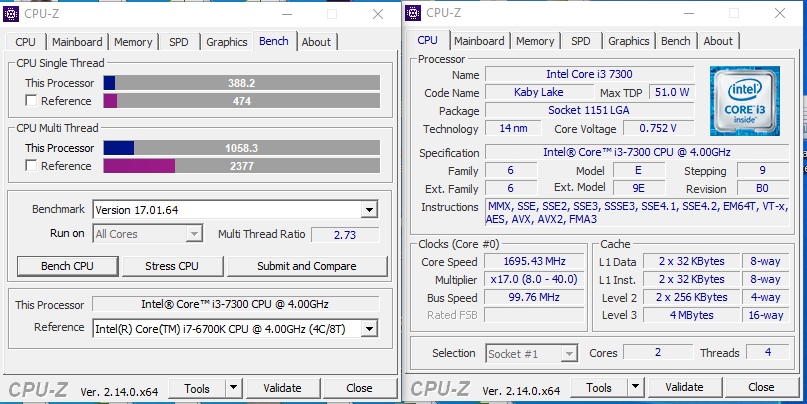Open the SPD tab in the right window
Image resolution: width=807 pixels, height=404 pixels.
pos(580,41)
